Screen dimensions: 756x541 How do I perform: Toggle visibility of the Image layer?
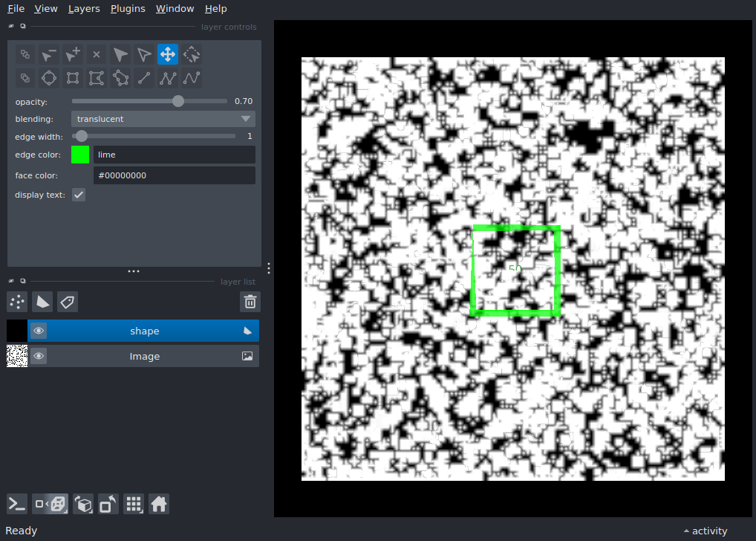pyautogui.click(x=39, y=357)
